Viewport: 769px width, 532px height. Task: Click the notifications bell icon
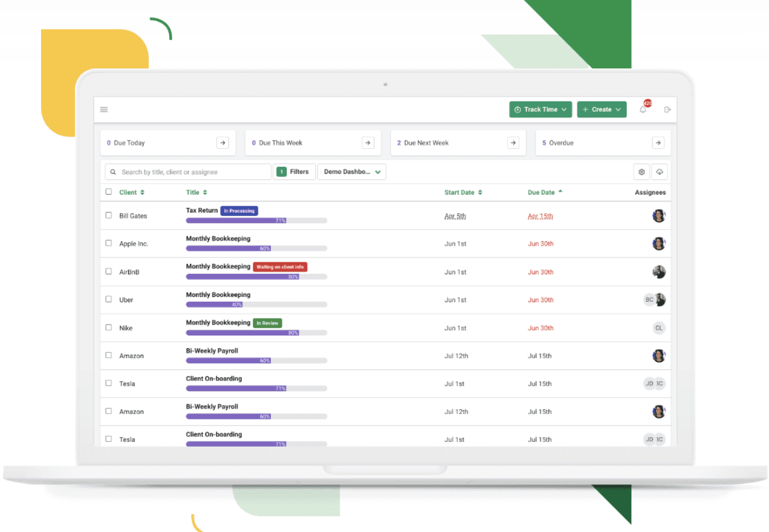(643, 109)
